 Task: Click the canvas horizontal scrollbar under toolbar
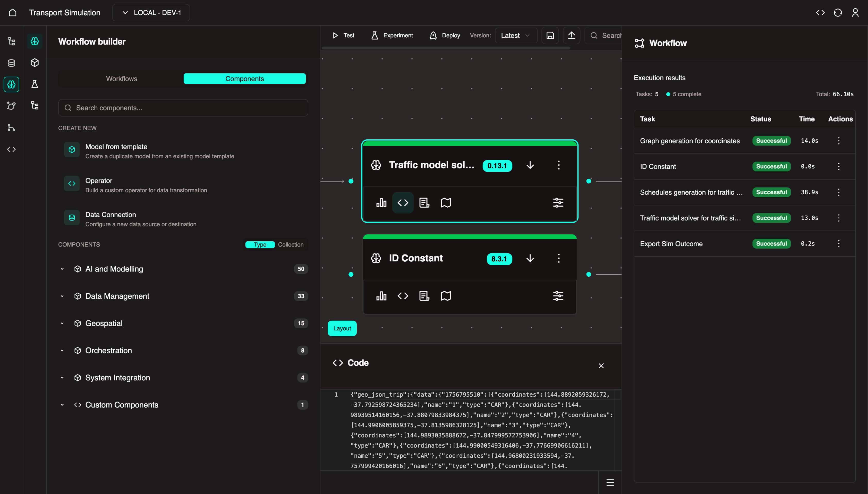pos(446,48)
